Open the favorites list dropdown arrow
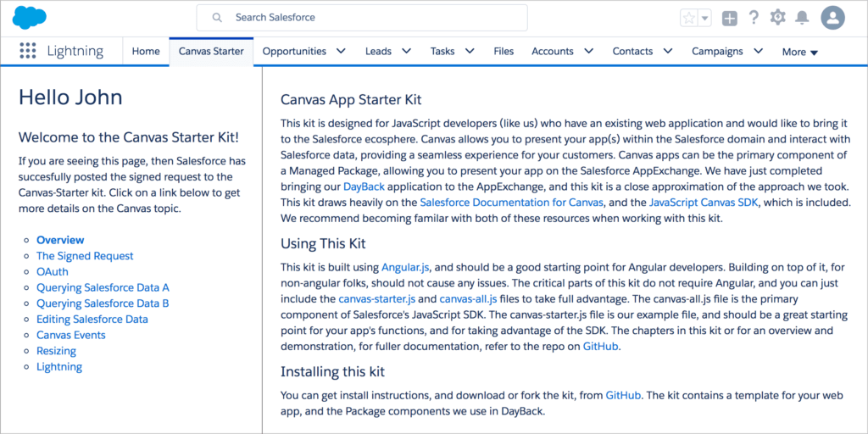Viewport: 868px width, 434px height. 704,18
